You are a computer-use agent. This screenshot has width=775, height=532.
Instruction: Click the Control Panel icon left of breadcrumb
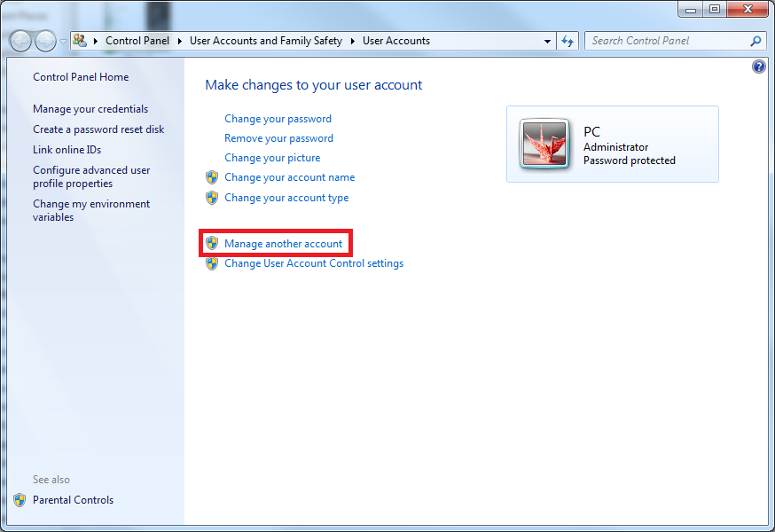pos(79,40)
